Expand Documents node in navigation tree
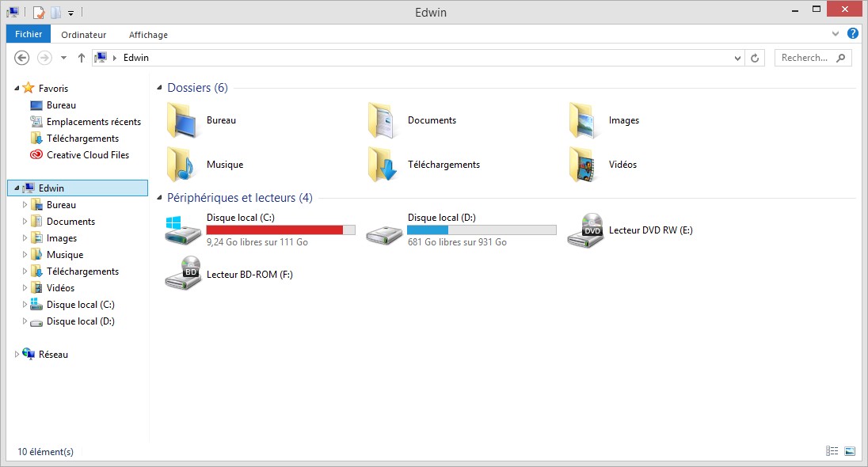868x467 pixels. point(25,222)
